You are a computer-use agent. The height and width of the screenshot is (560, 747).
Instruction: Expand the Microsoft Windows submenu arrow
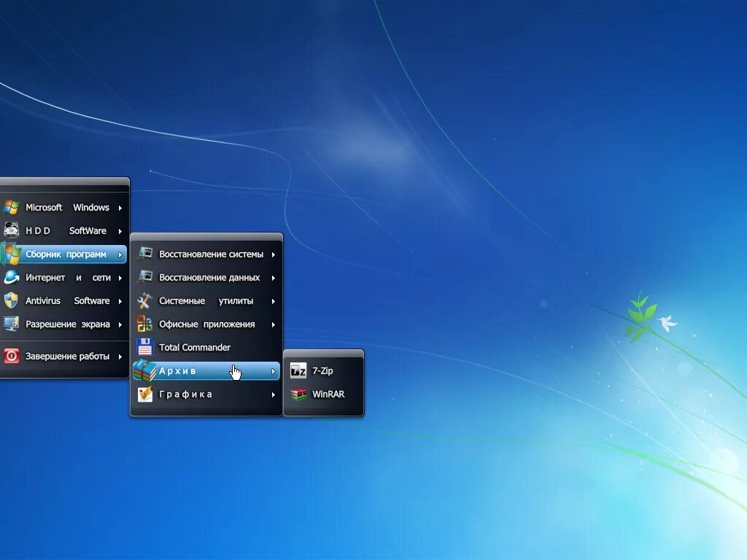pyautogui.click(x=120, y=208)
